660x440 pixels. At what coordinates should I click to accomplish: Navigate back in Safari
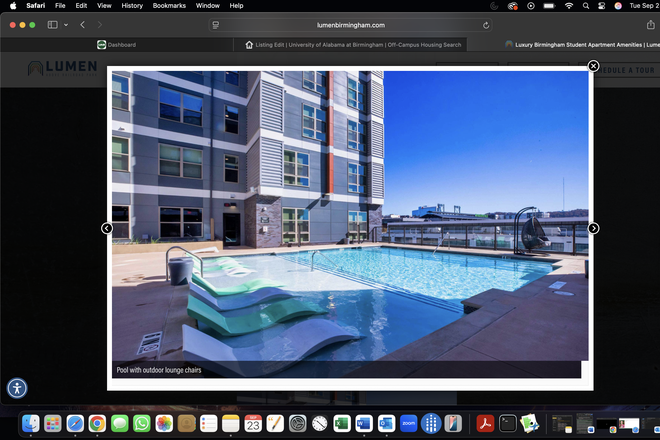pos(82,25)
